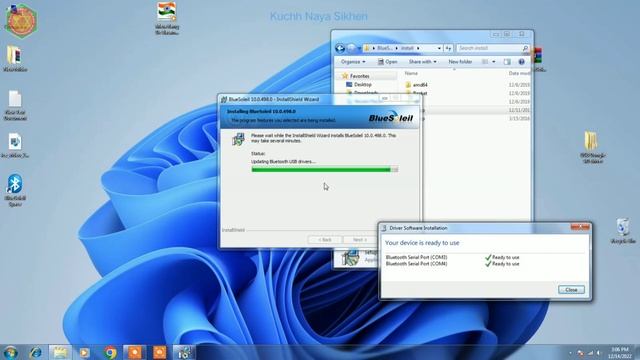Select the taskbar File Explorer icon

pos(60,352)
